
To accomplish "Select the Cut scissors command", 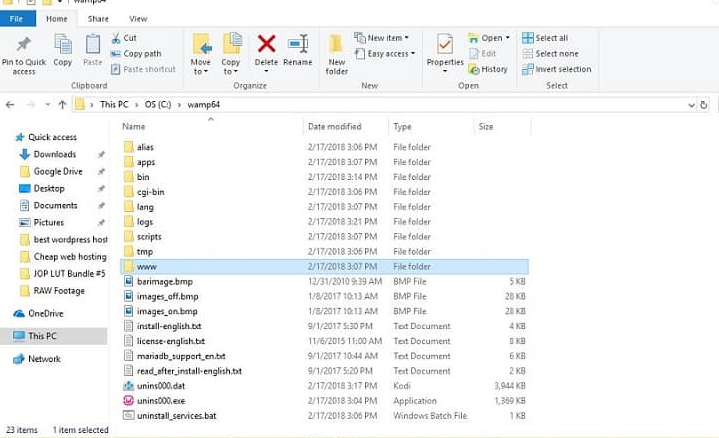I will (124, 38).
